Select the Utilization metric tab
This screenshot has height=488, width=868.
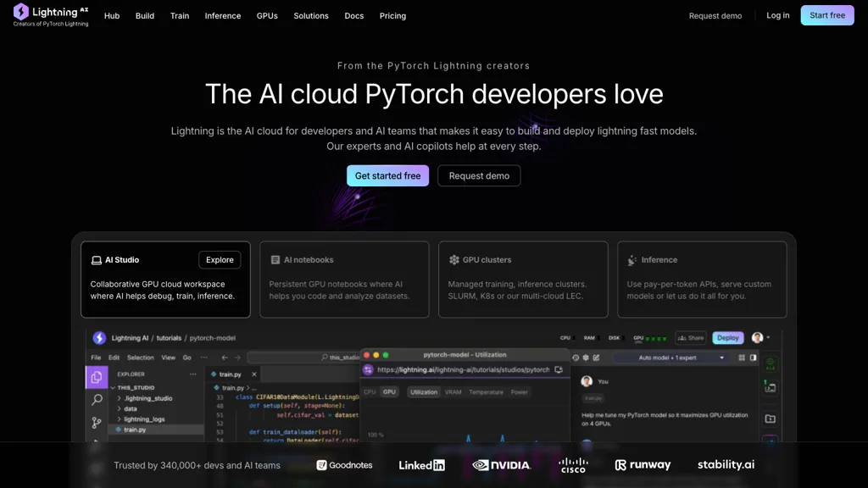[424, 392]
